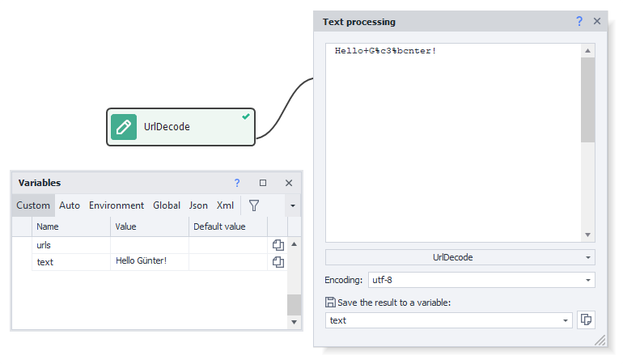The image size is (623, 364).
Task: Click the UrlDecode action pencil icon
Action: point(124,127)
